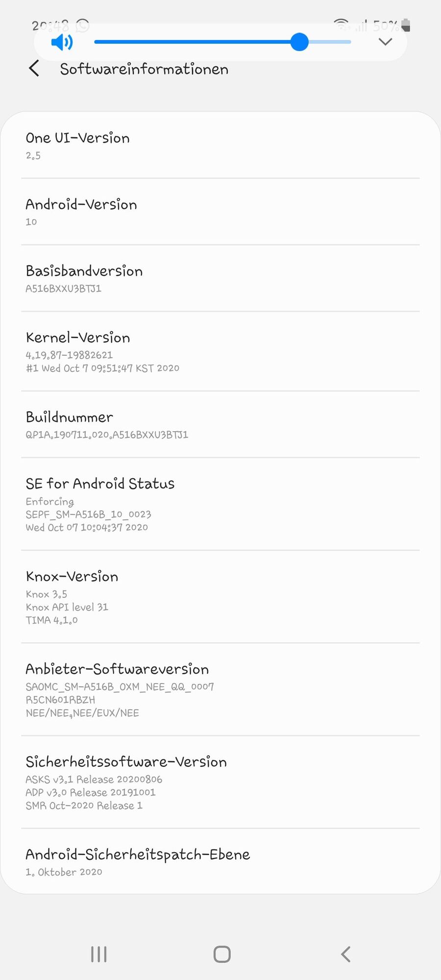Open Android-Sicherheitspatch-Ebene entry
This screenshot has width=441, height=980.
tap(220, 861)
